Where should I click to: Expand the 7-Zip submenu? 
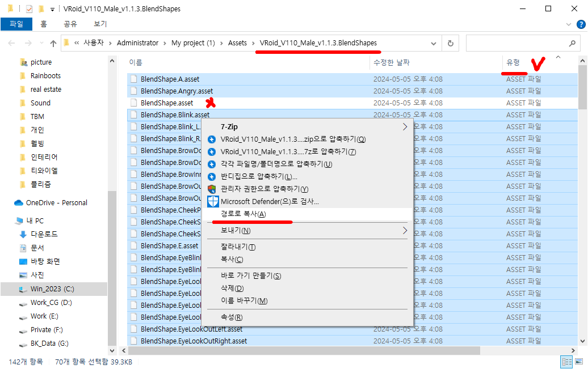(x=308, y=126)
